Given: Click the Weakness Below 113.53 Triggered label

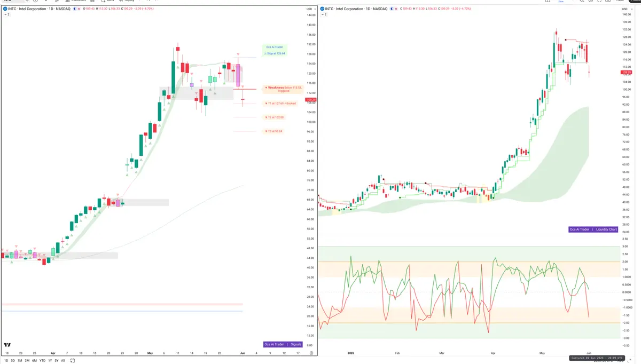Looking at the screenshot, I should 284,89.
